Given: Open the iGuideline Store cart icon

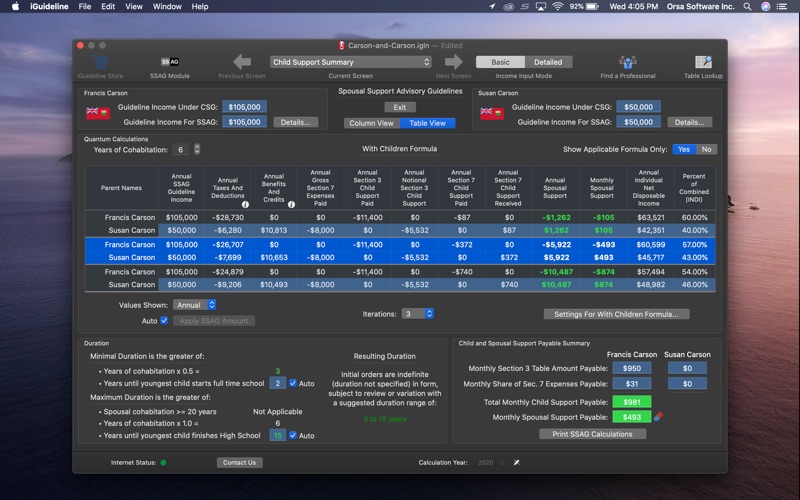Looking at the screenshot, I should (100, 62).
